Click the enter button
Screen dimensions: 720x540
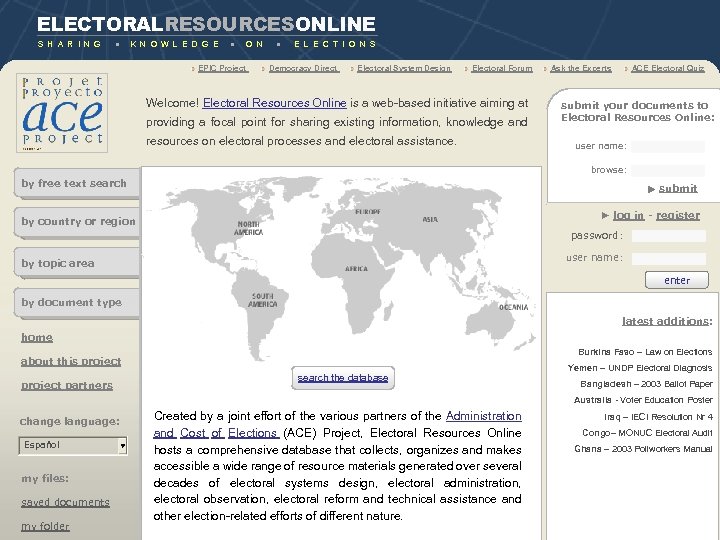(x=677, y=280)
